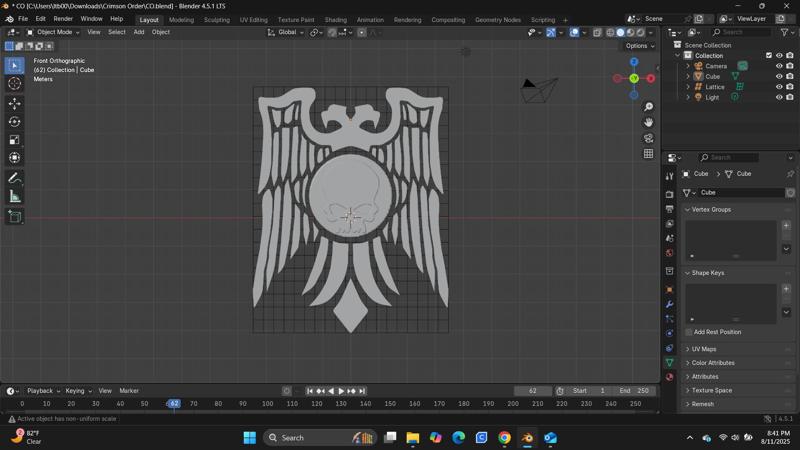This screenshot has width=800, height=450.
Task: Add a new vertex group
Action: coord(786,226)
